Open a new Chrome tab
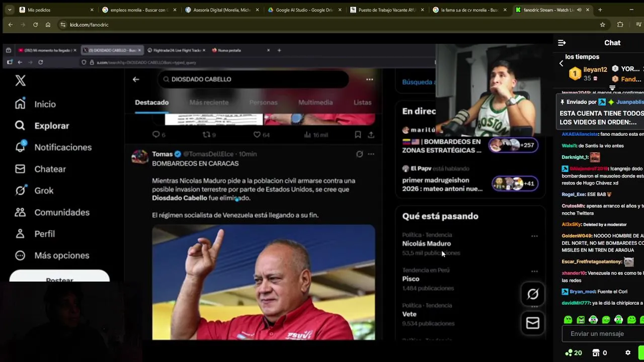 pos(600,10)
